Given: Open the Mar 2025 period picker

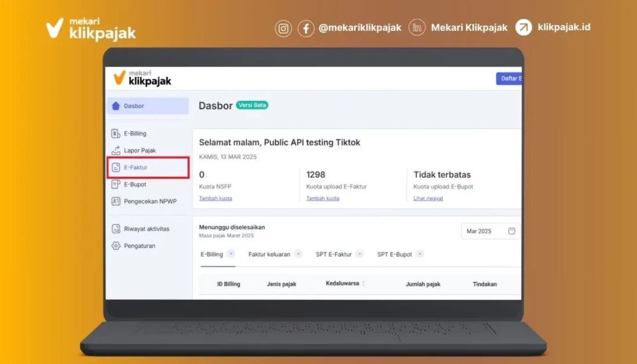Looking at the screenshot, I should click(491, 231).
